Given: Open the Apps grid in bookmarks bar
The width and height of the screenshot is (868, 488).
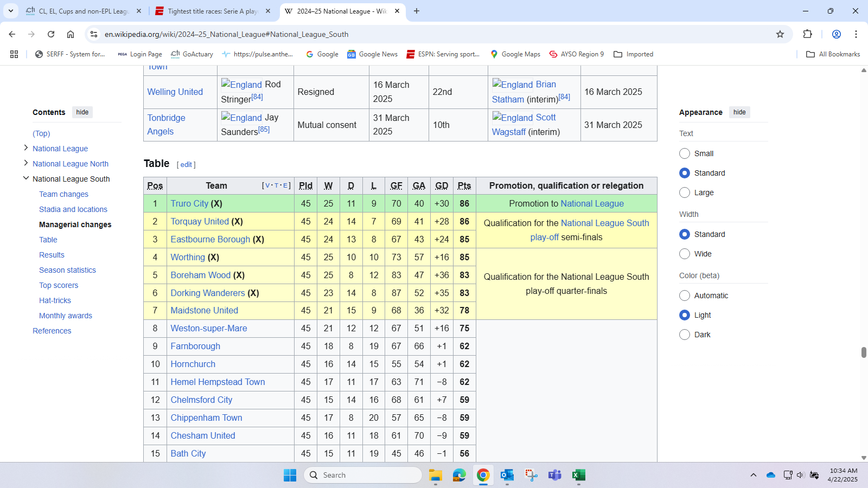Looking at the screenshot, I should [x=14, y=54].
